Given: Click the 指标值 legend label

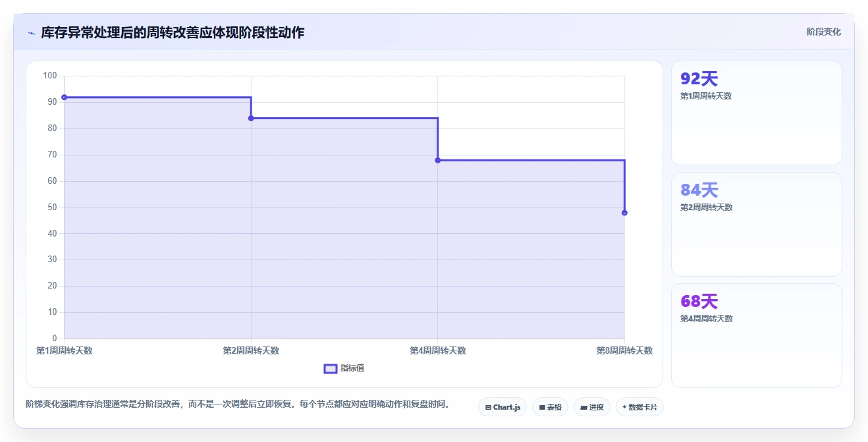Looking at the screenshot, I should click(x=352, y=368).
